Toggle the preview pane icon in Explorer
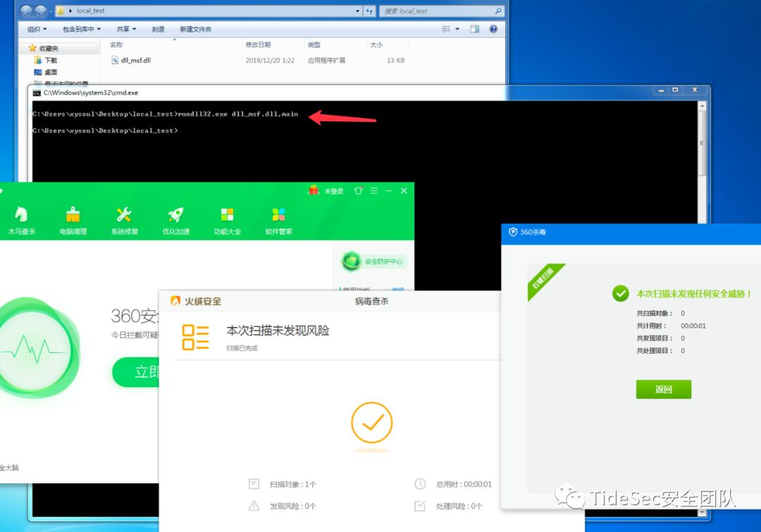Screen dimensions: 761x532 click(x=475, y=29)
